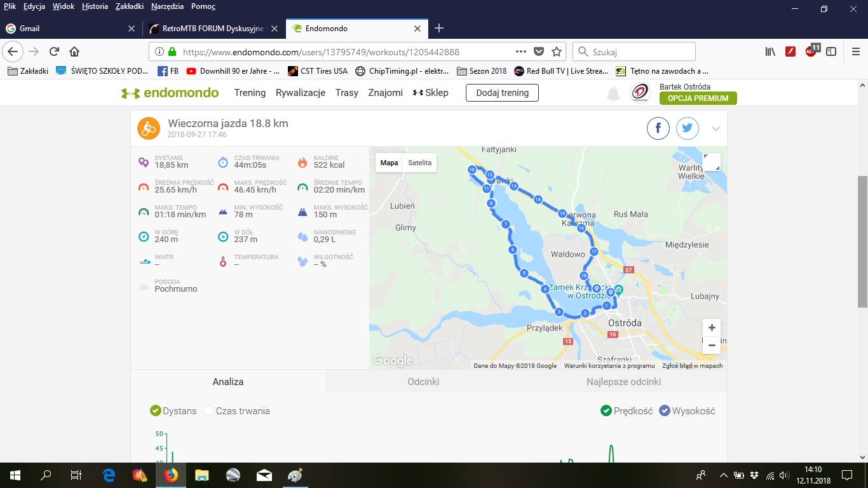Open address bar page actions menu
Image resolution: width=868 pixels, height=488 pixels.
521,52
